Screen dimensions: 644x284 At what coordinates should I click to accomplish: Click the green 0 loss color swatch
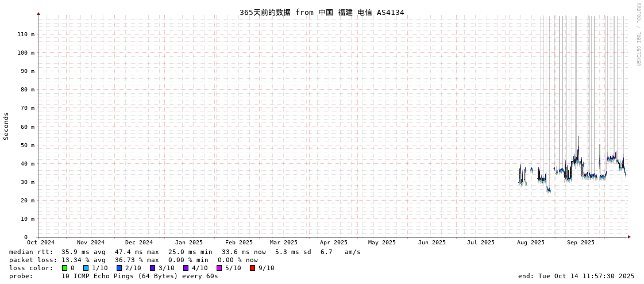click(x=64, y=268)
